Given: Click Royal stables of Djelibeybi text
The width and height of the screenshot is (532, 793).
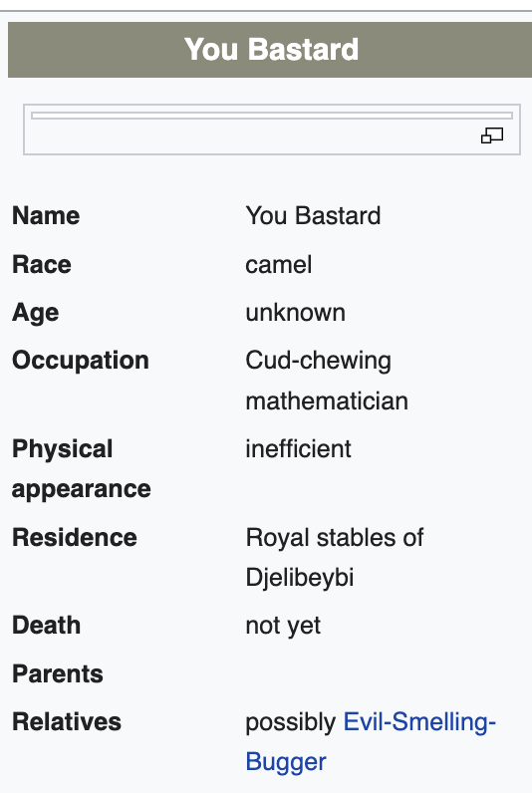Looking at the screenshot, I should coord(335,558).
